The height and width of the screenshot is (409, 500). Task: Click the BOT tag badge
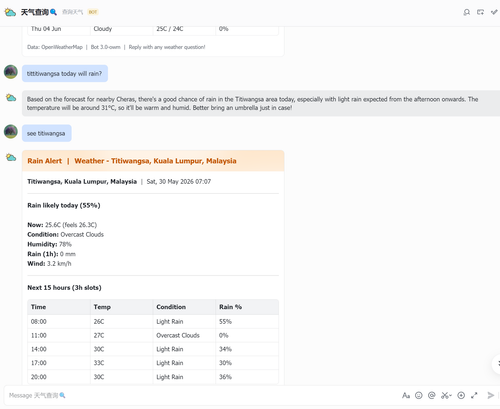click(x=93, y=12)
